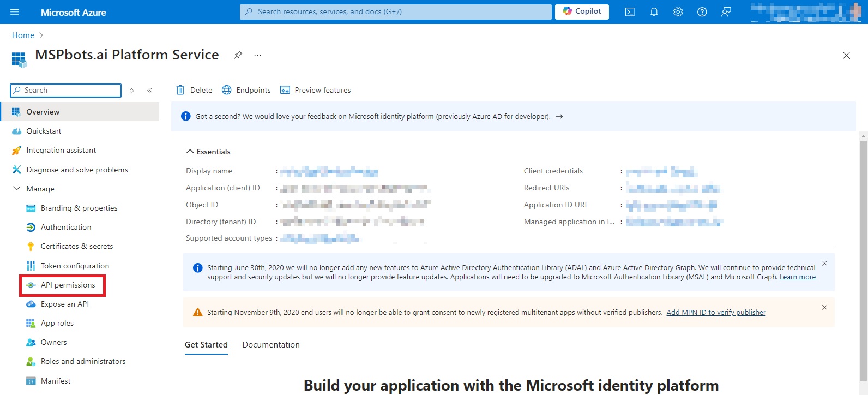Dismiss the November 9th warning banner
868x395 pixels.
(824, 307)
